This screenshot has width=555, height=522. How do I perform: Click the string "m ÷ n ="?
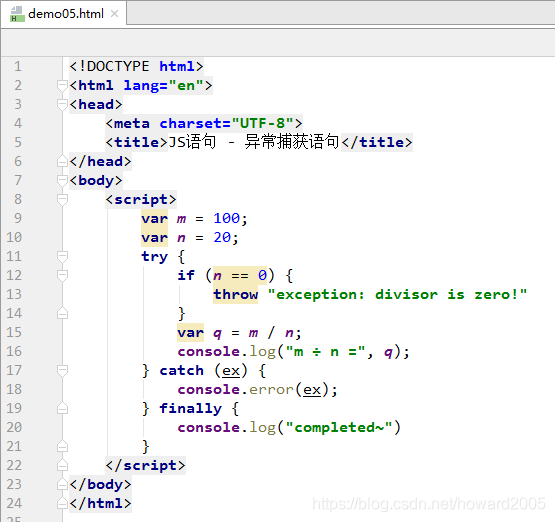(325, 352)
